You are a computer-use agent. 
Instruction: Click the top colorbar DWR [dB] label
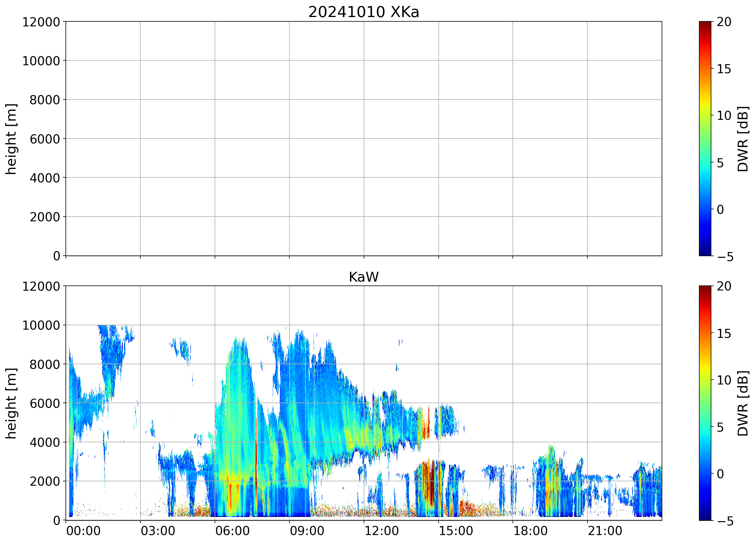point(743,139)
